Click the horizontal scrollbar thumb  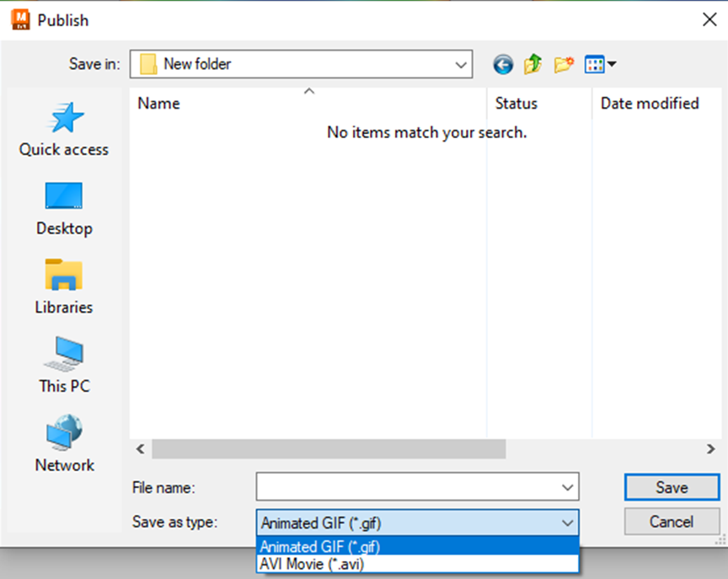(x=329, y=449)
